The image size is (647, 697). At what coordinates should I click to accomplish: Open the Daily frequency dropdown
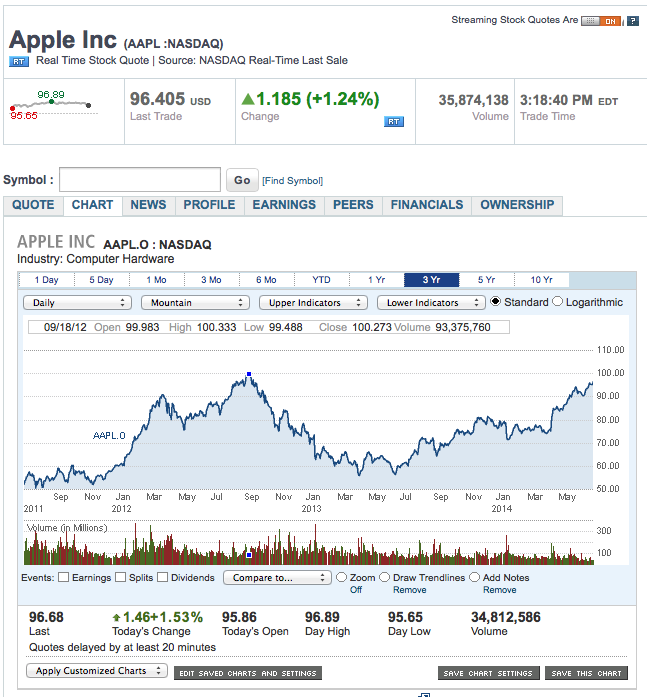[77, 303]
